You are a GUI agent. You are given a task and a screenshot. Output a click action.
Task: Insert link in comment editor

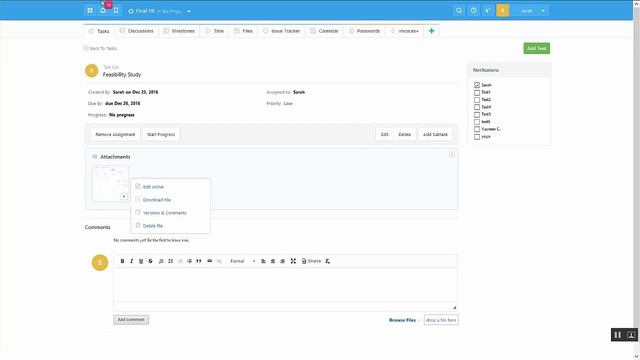(x=209, y=261)
